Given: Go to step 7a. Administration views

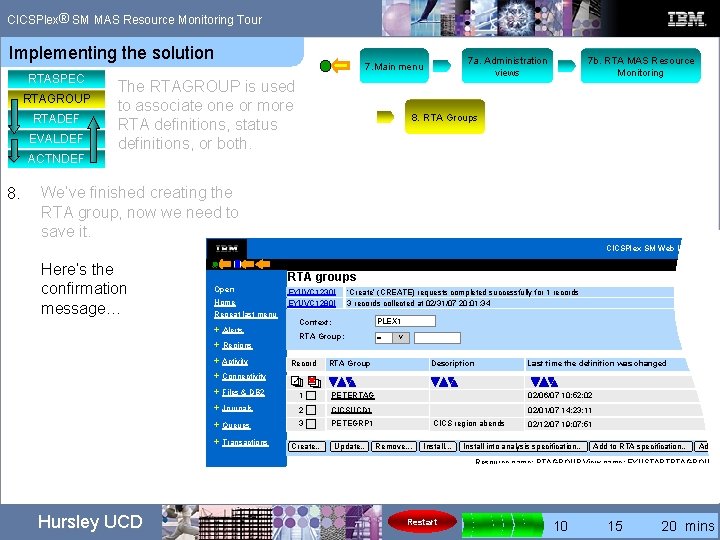Looking at the screenshot, I should 507,66.
